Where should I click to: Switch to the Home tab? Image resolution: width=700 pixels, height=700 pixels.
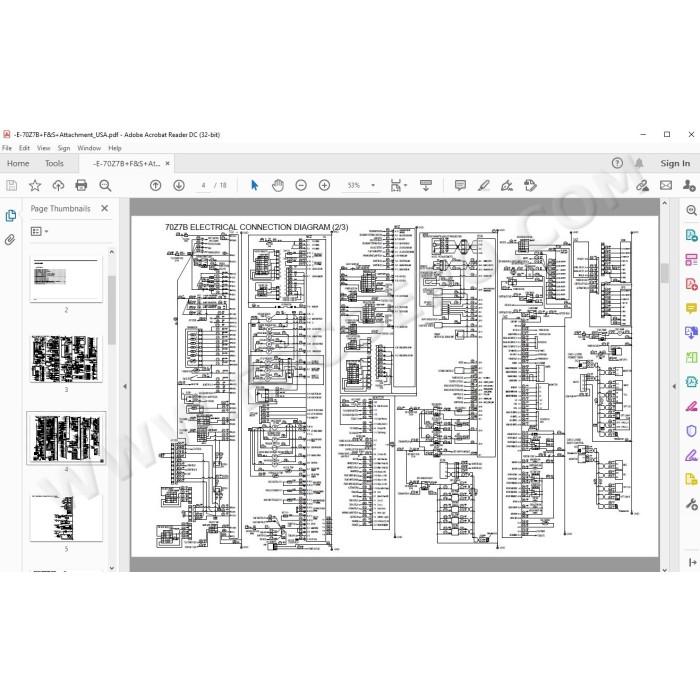click(x=18, y=163)
